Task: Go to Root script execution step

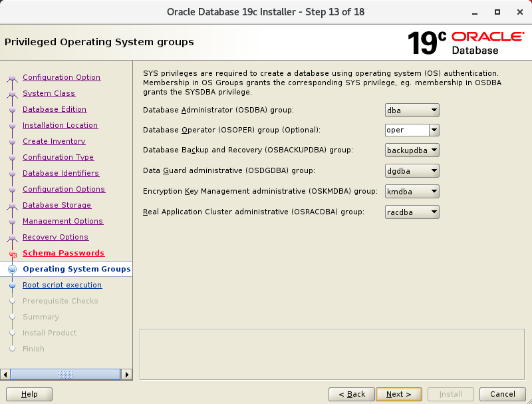Action: [62, 285]
